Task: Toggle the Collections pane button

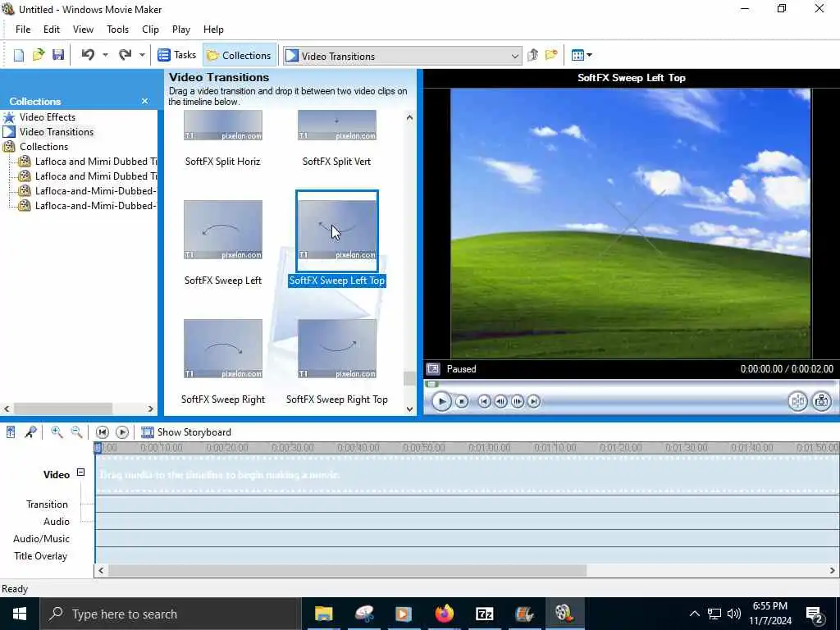Action: (x=239, y=55)
